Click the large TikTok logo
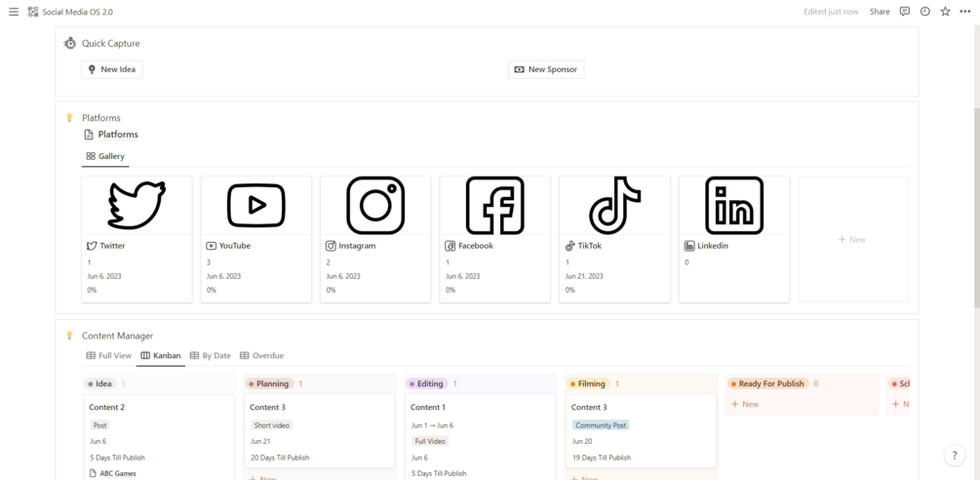Screen dimensions: 980x480 point(614,206)
